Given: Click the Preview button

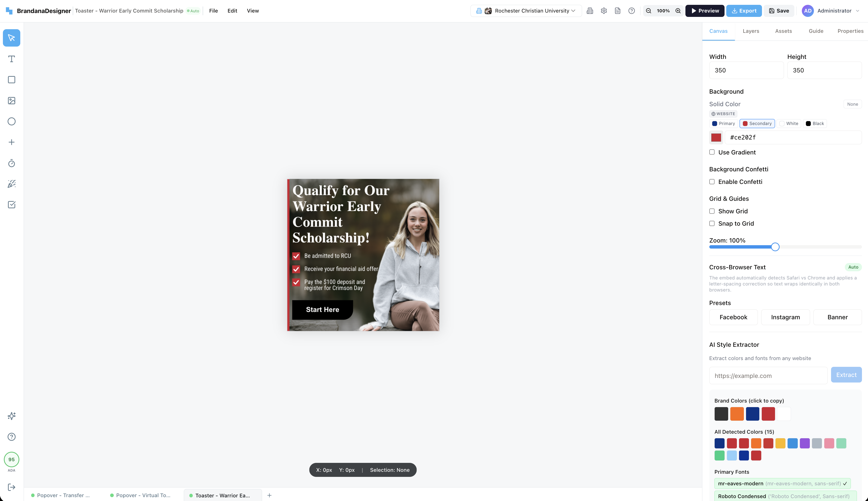Looking at the screenshot, I should coord(705,11).
